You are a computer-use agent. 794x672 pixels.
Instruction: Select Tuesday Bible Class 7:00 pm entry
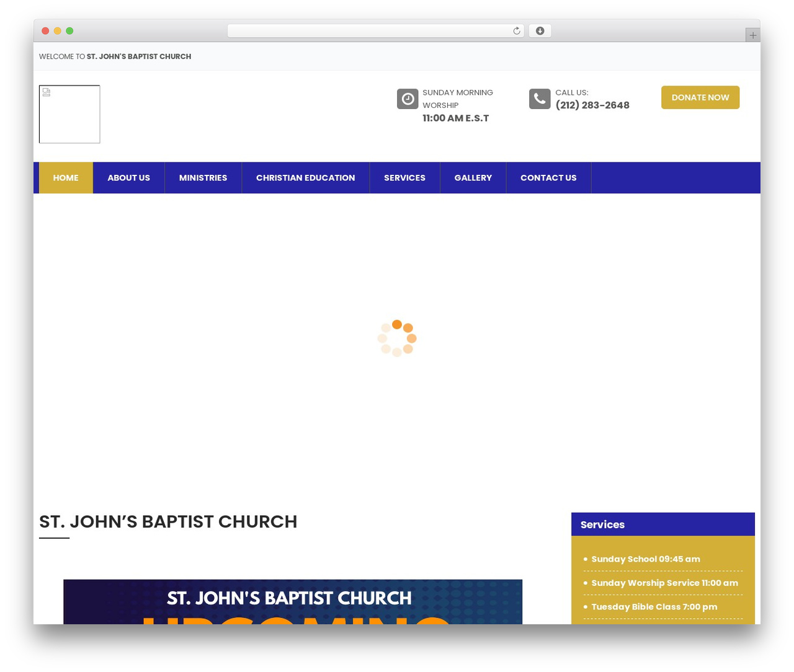654,607
